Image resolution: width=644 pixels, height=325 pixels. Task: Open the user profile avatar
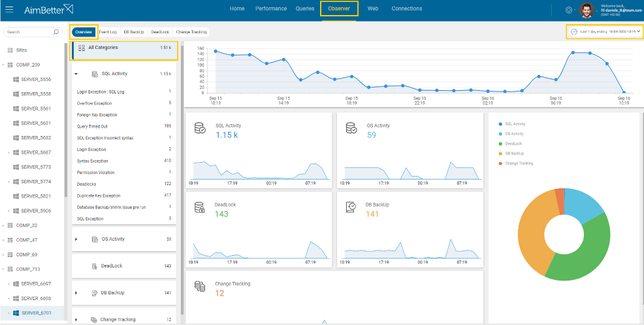point(587,10)
